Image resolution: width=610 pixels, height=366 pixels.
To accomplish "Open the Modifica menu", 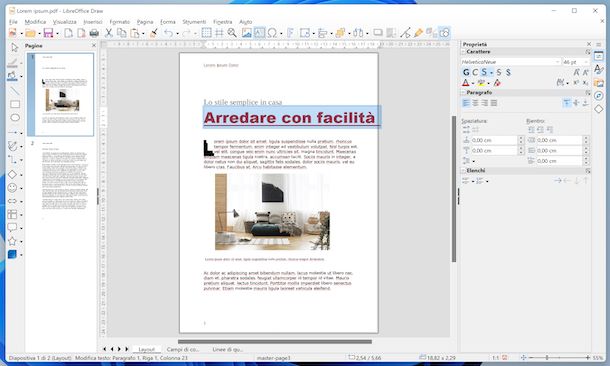I will tap(35, 22).
